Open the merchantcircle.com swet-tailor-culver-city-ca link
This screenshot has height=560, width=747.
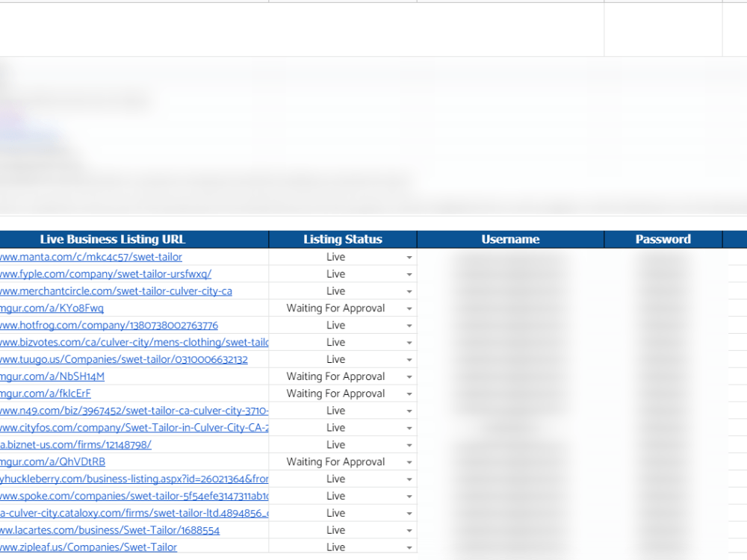pyautogui.click(x=117, y=291)
